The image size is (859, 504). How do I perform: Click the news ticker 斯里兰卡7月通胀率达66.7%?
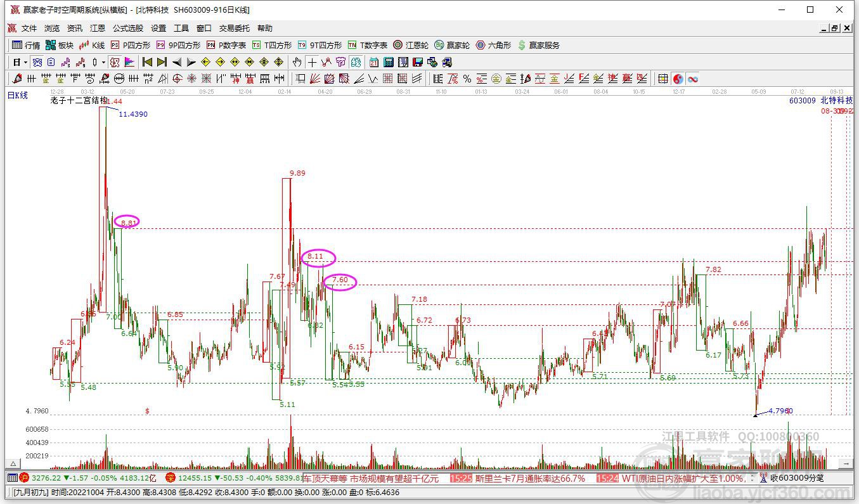(530, 479)
